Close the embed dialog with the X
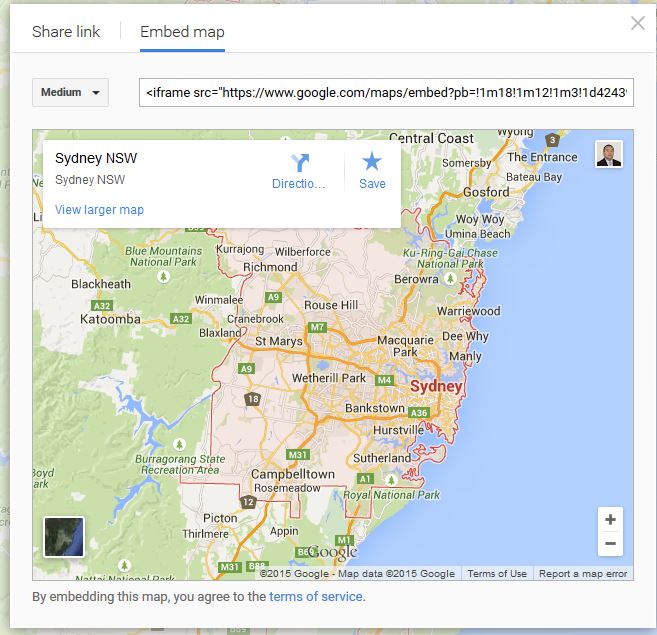 [x=637, y=24]
